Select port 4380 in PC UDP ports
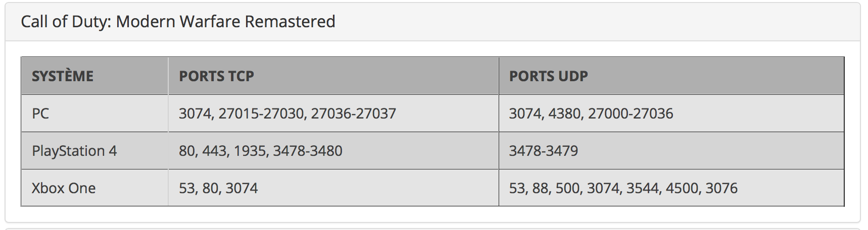This screenshot has width=868, height=230. click(564, 113)
